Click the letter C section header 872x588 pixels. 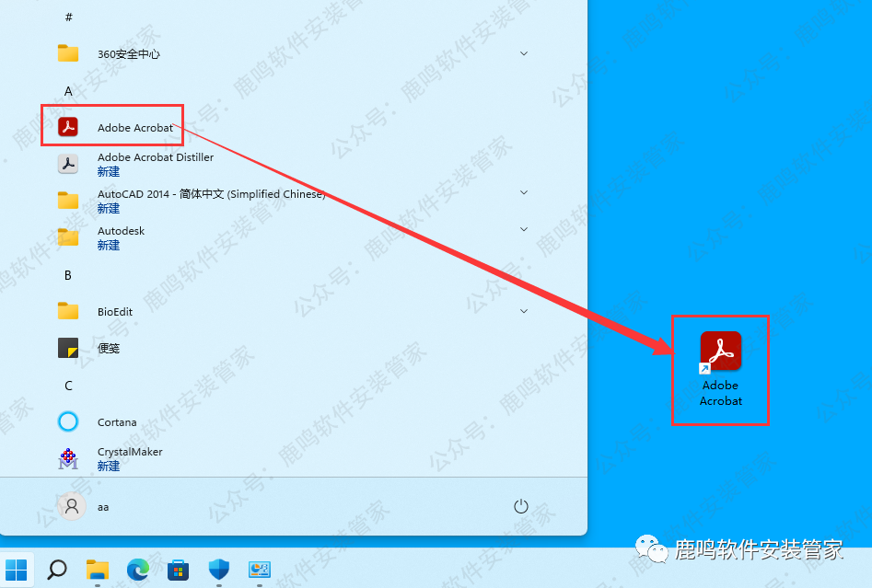click(68, 386)
